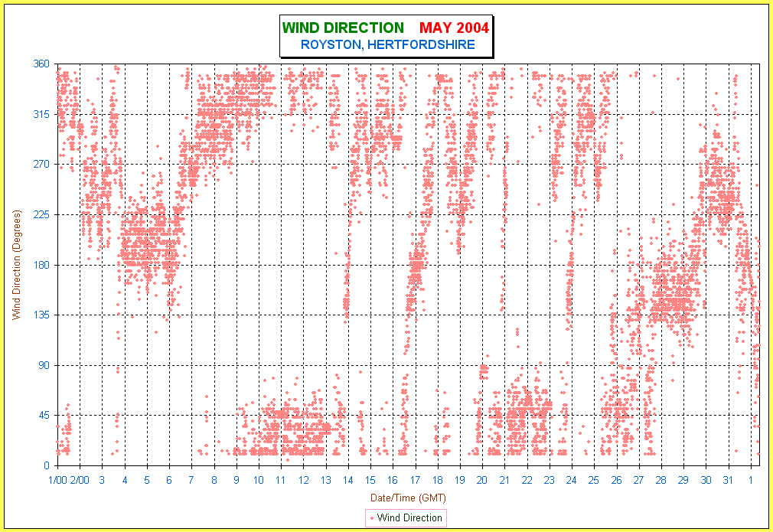
Task: Select the Wind Direction legend label
Action: (409, 518)
